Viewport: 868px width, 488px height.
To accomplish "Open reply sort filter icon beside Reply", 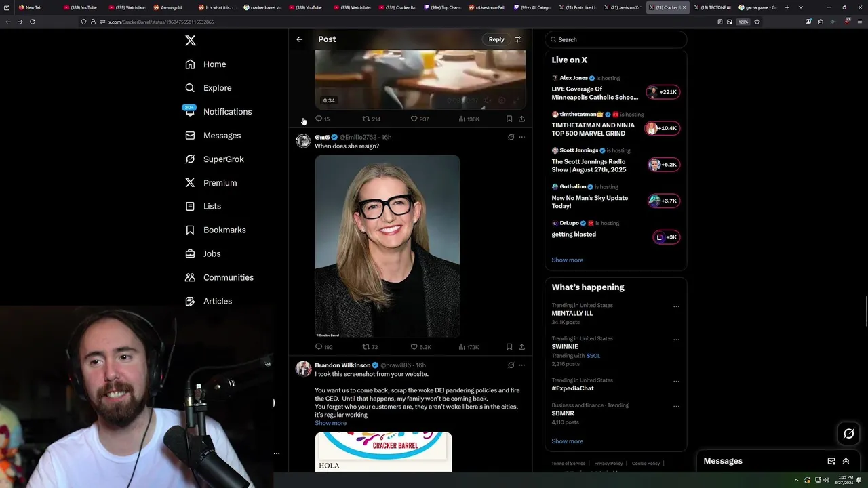I will click(519, 39).
